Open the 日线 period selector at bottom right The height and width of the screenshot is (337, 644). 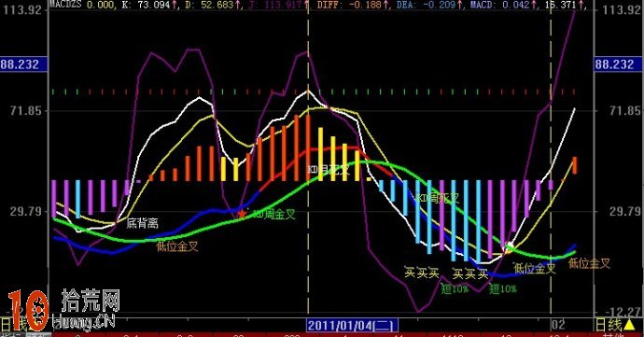609,325
